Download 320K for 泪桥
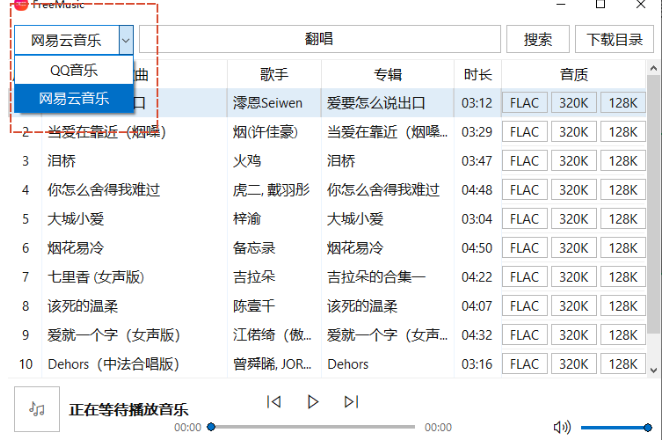Viewport: 667px width, 443px height. click(574, 161)
